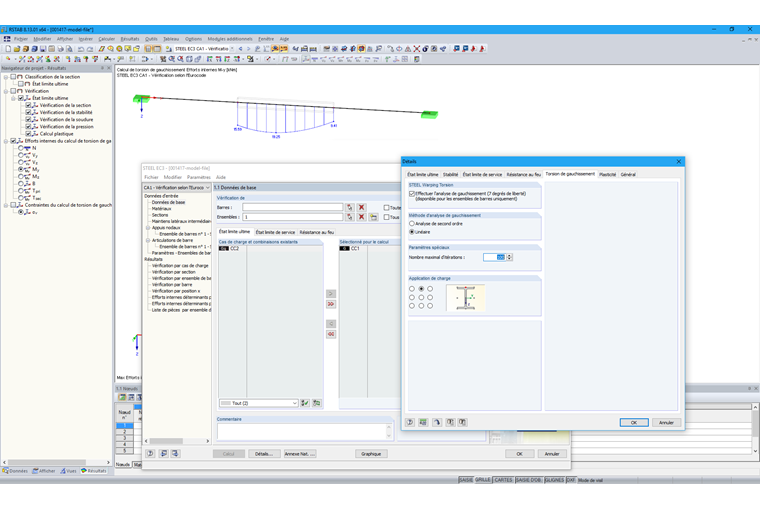Collapse Appuis nodaux node in STEEL EC3 tree
The image size is (760, 509).
click(x=148, y=227)
